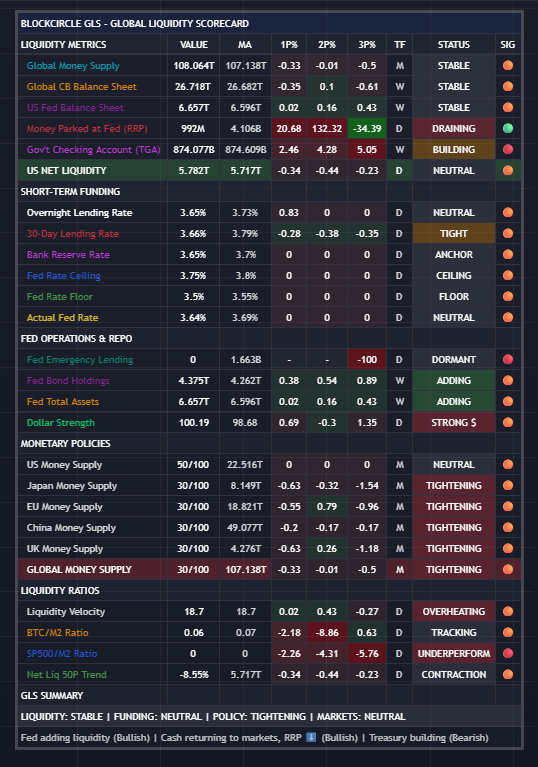This screenshot has width=538, height=767.
Task: Click the BUILDING status cell
Action: 453,150
